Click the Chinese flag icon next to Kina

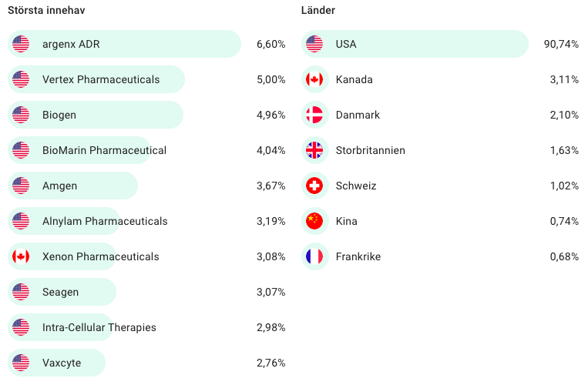(x=314, y=221)
